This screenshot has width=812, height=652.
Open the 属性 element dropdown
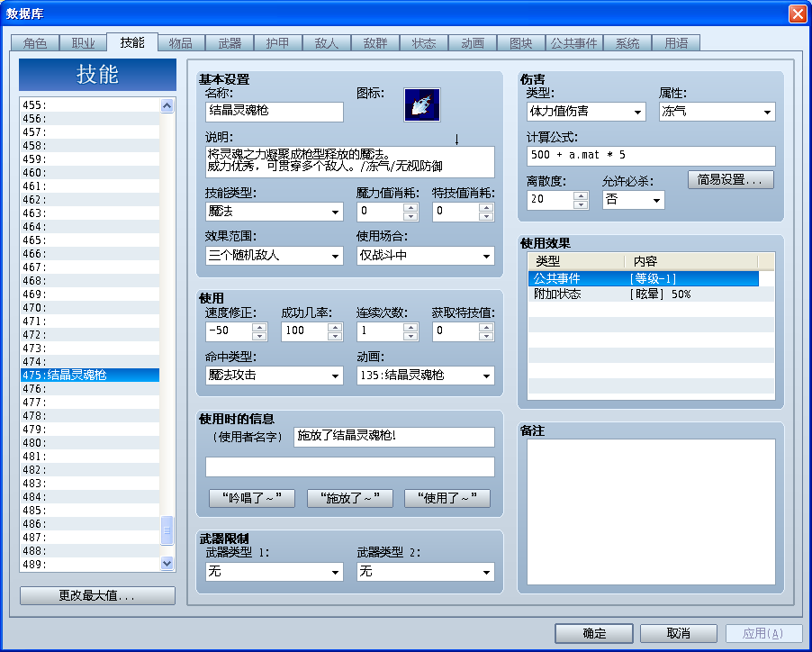717,112
